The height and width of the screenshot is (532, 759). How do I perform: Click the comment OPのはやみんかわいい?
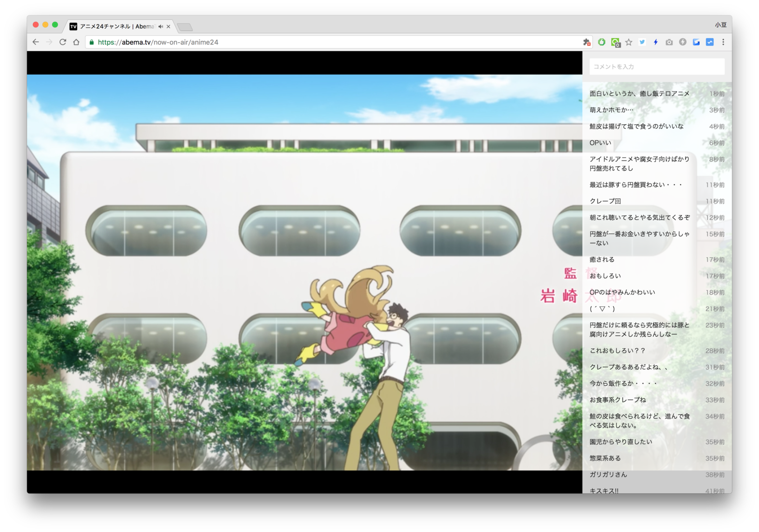[622, 292]
